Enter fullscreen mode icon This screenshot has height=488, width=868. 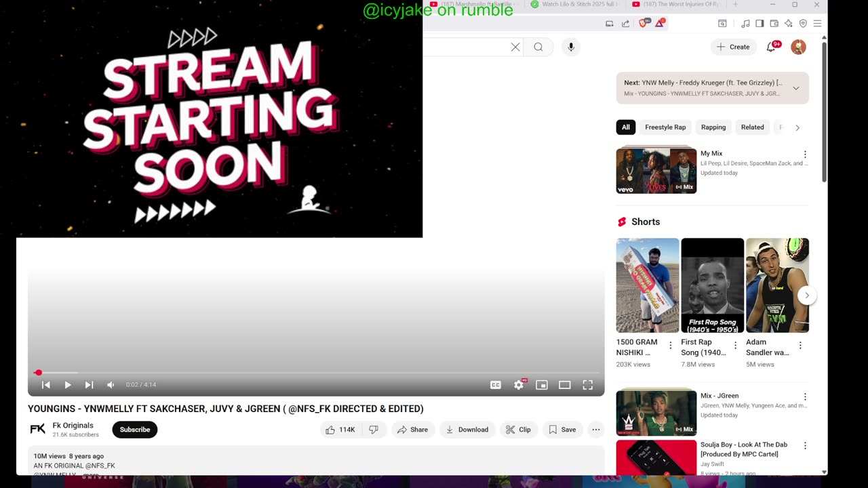[x=588, y=385]
